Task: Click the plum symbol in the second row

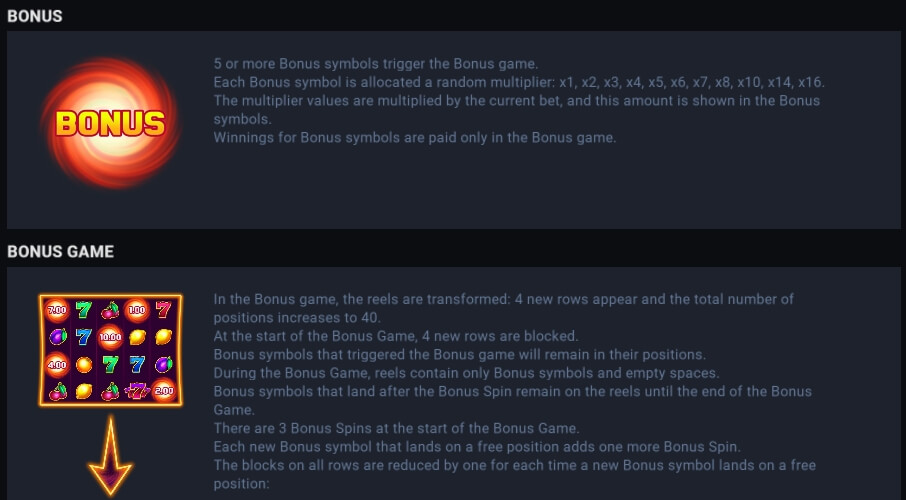Action: point(57,337)
